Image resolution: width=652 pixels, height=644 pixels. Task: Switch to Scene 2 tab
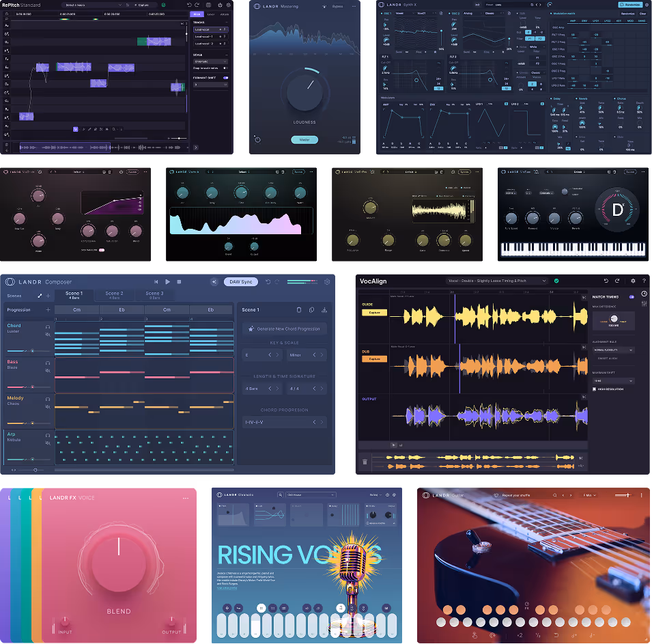(x=114, y=295)
